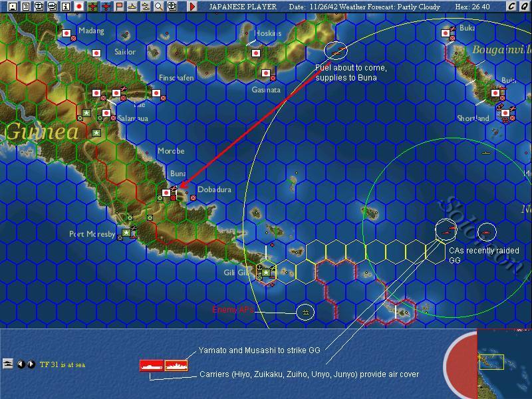532x399 pixels.
Task: Toggle the Japanese flag bases icon
Action: click(x=78, y=6)
